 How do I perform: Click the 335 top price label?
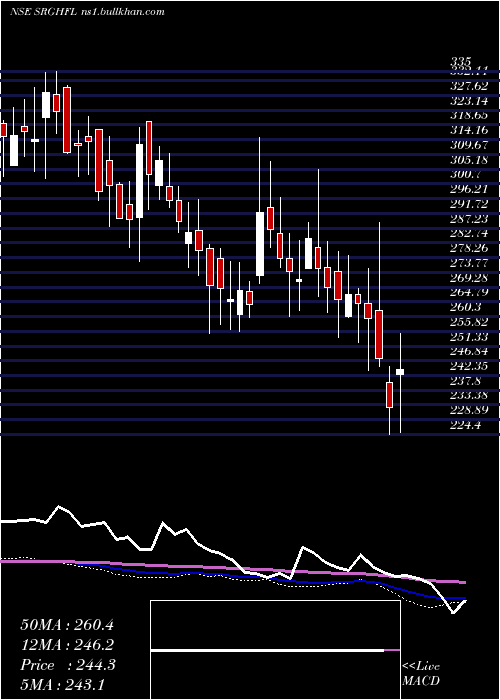point(461,61)
